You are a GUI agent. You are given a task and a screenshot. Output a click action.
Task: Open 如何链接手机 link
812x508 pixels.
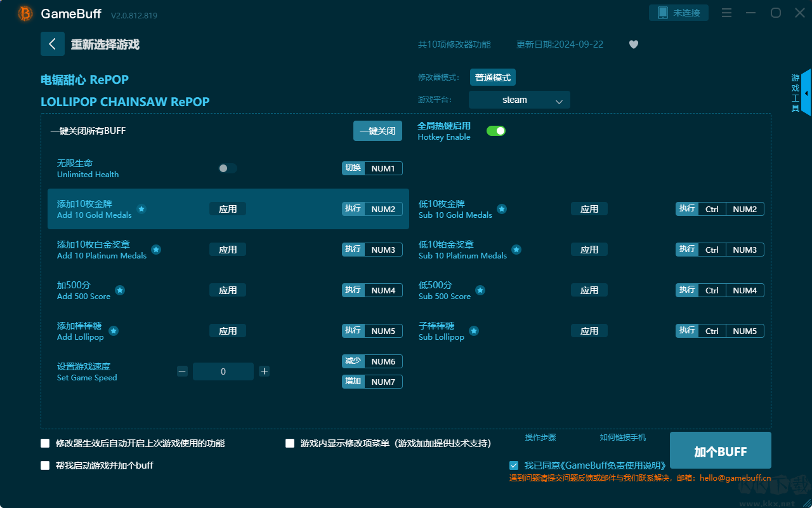(x=623, y=438)
